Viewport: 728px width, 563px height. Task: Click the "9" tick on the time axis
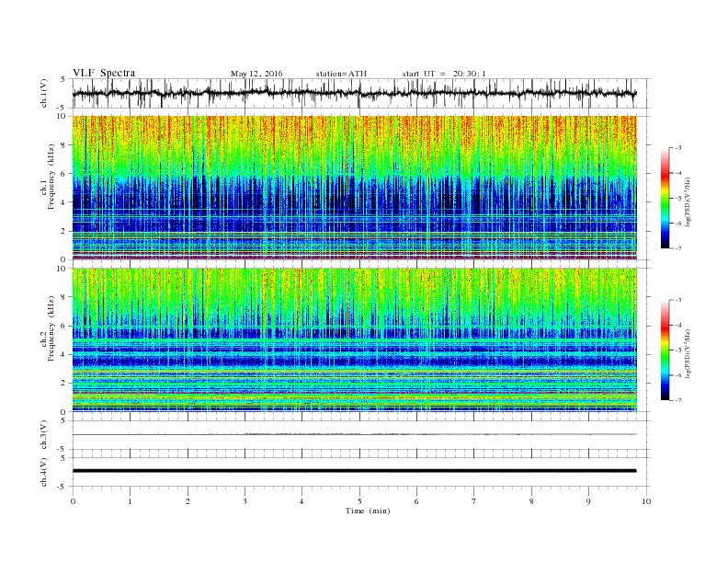588,501
